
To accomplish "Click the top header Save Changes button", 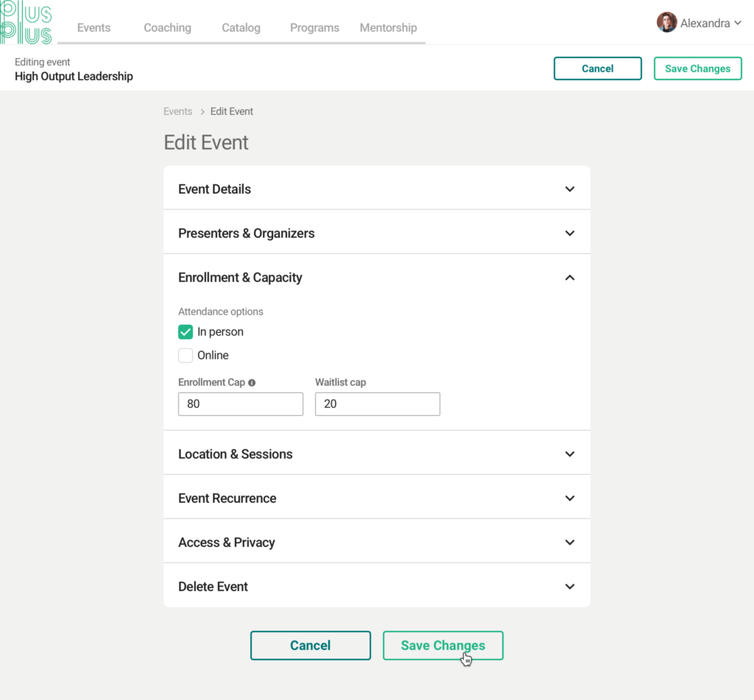I will (x=698, y=68).
